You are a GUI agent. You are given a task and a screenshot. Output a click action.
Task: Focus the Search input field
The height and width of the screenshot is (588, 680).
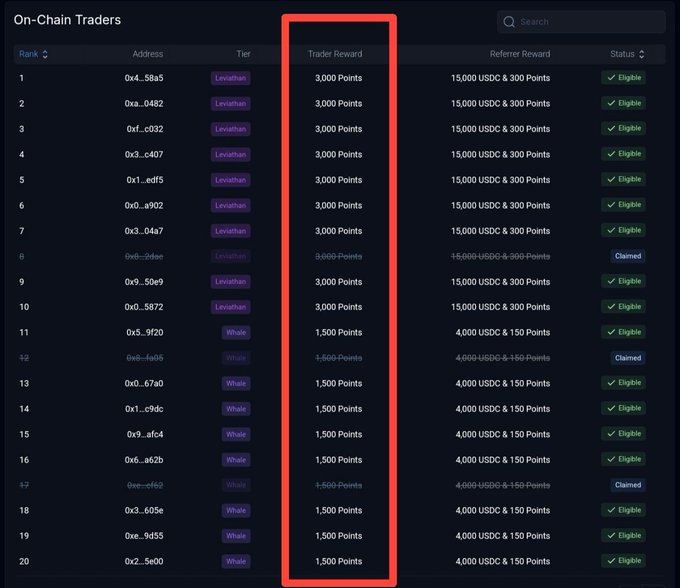[x=581, y=22]
